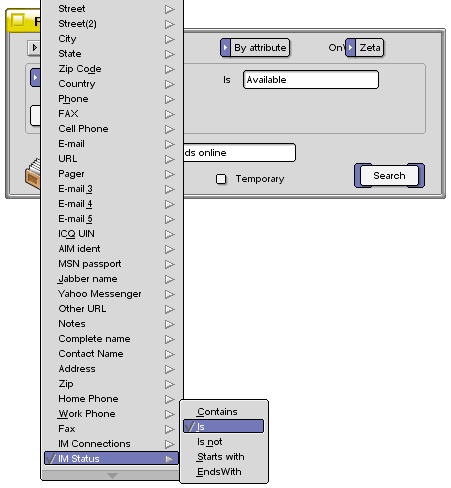451x488 pixels.
Task: Choose the Jabber name attribute
Action: (x=88, y=279)
